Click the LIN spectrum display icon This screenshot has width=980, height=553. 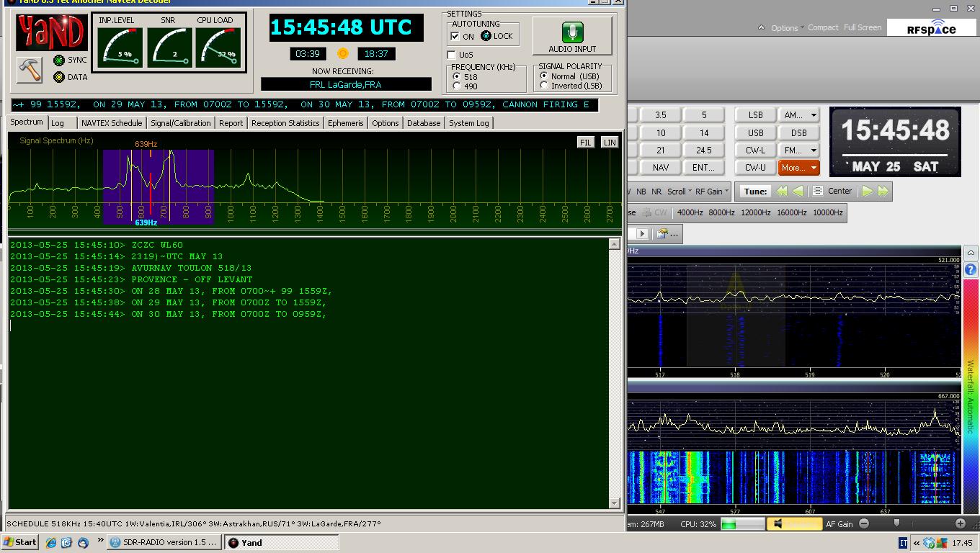[609, 142]
